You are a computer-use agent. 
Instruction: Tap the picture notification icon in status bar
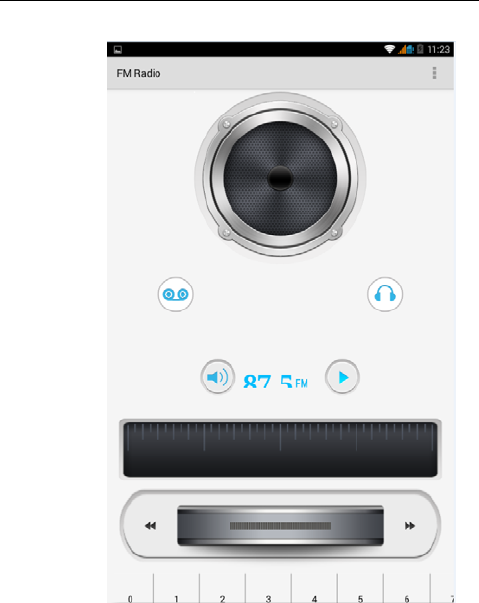(x=118, y=49)
